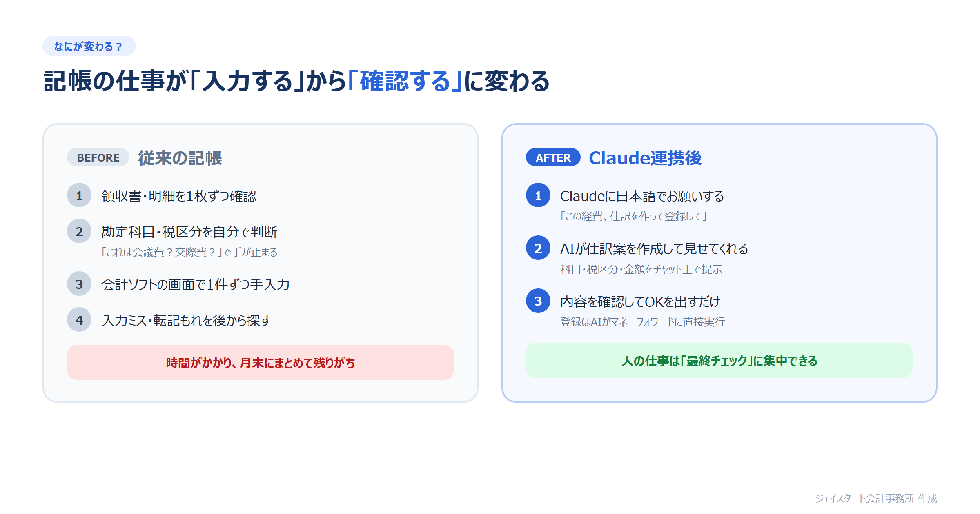Click text 会計ソフトの画面で1件ずつ手入力

[x=196, y=284]
